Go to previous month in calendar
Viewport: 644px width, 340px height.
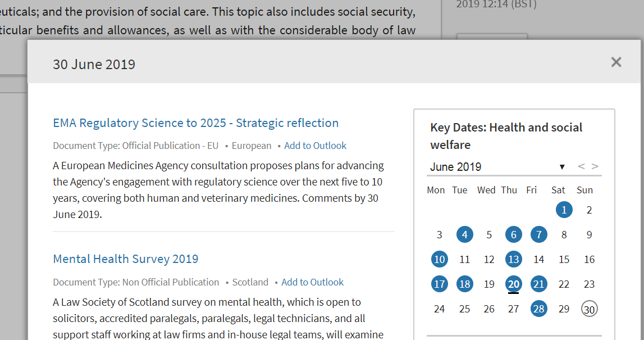tap(581, 166)
